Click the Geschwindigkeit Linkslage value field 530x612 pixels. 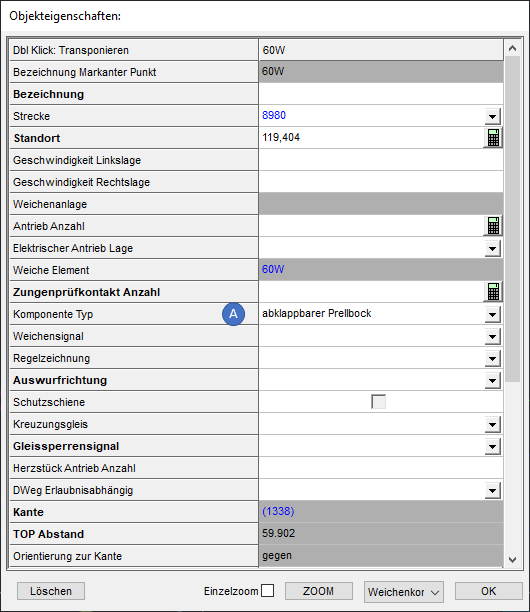(381, 160)
